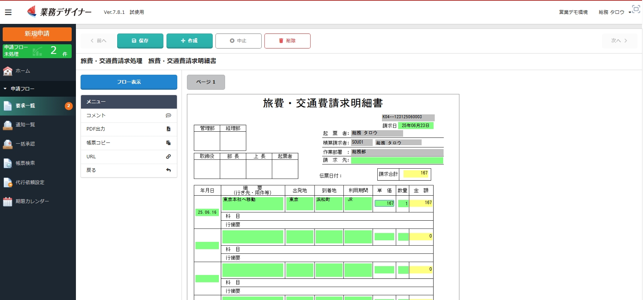Click the 作成 create button
This screenshot has height=300, width=644.
pos(190,41)
